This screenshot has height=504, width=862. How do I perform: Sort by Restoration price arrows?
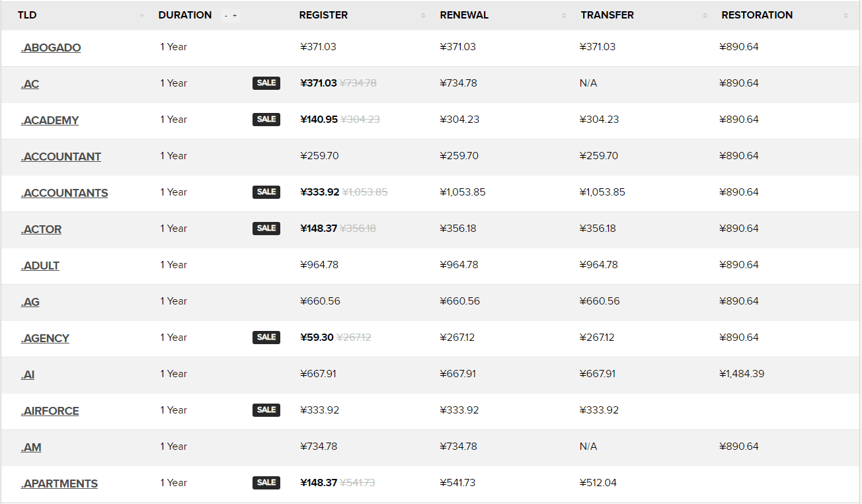pos(845,16)
